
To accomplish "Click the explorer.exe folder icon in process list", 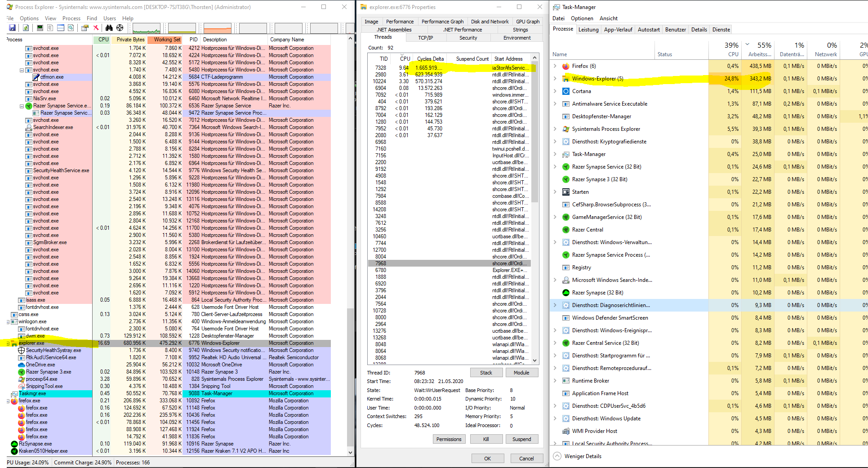I will [x=14, y=343].
